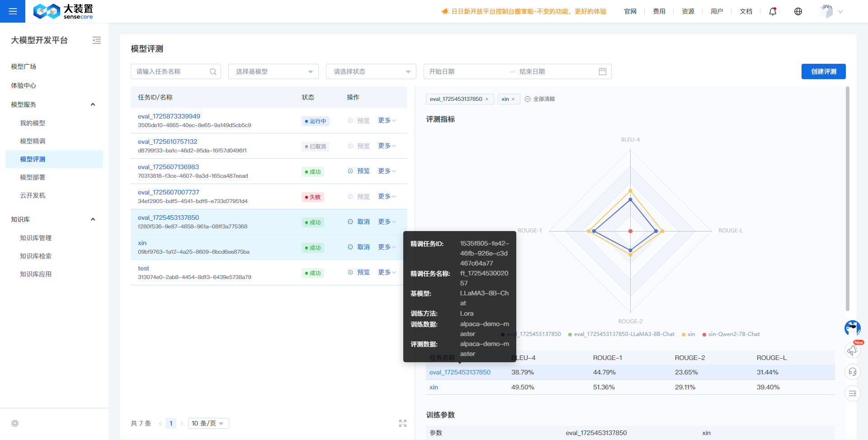Open 更多 menu for eval_1725873339949

(x=387, y=120)
